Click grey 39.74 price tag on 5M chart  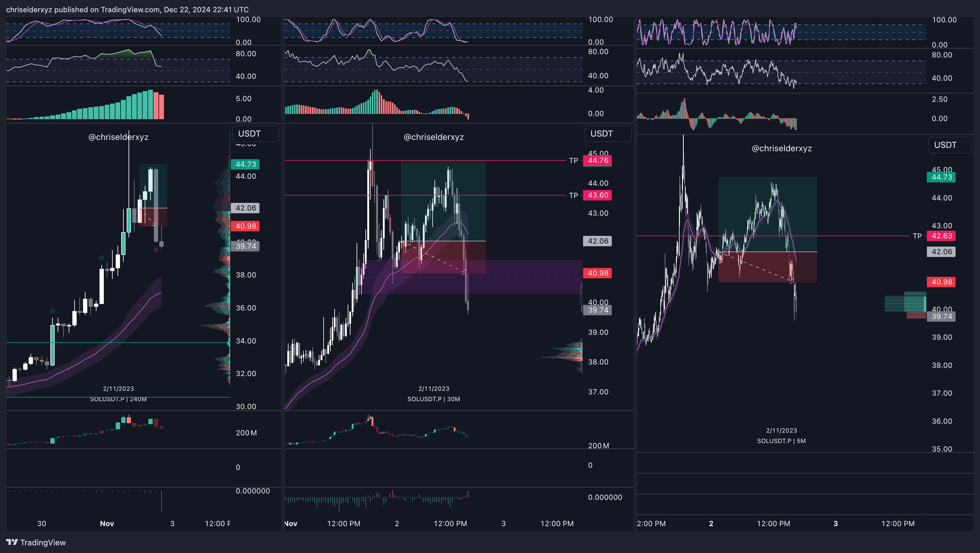(941, 317)
